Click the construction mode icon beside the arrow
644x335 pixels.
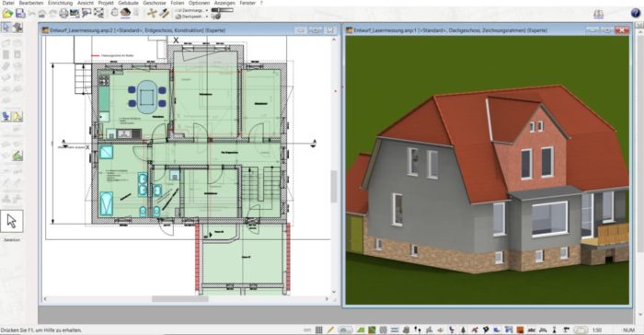point(17,28)
